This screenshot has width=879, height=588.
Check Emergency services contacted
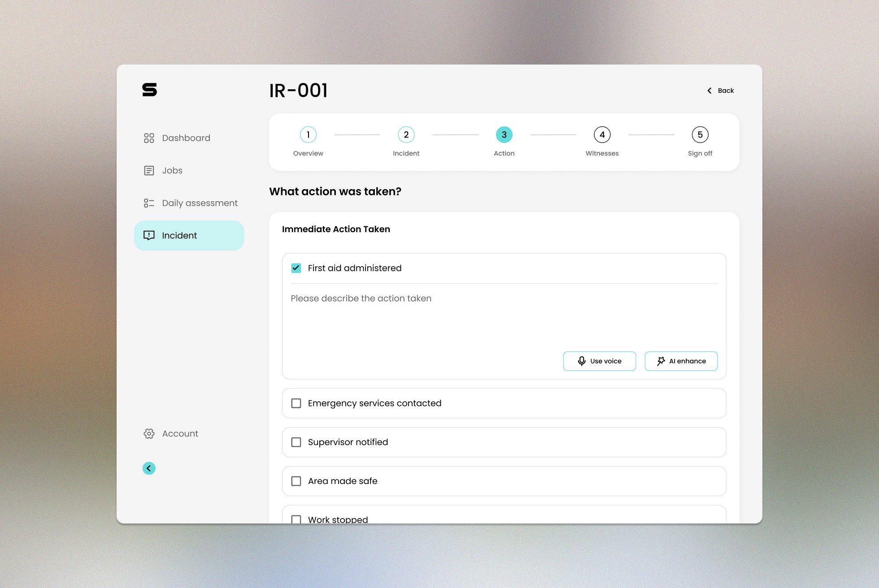296,403
